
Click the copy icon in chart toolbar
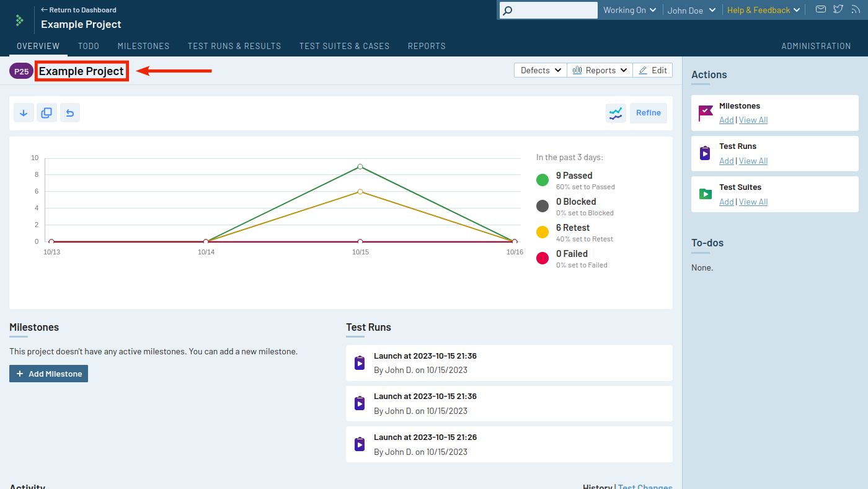click(x=46, y=113)
